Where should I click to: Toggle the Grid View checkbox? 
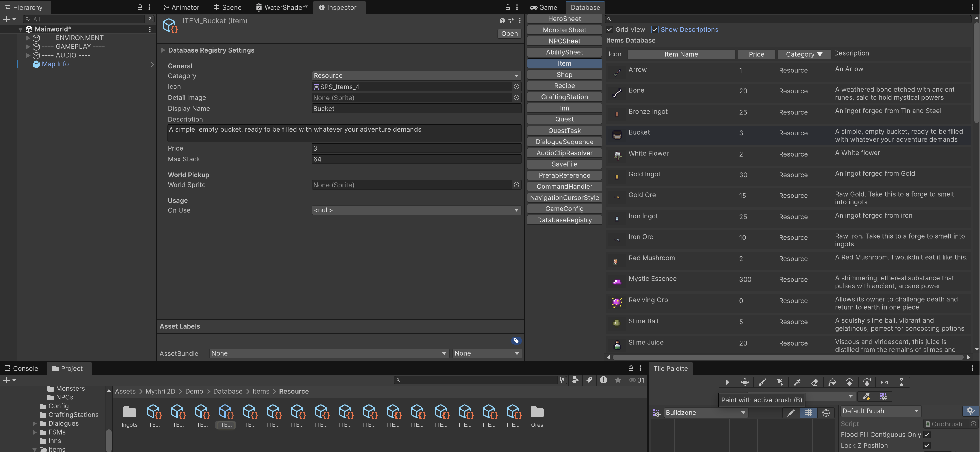[x=610, y=29]
